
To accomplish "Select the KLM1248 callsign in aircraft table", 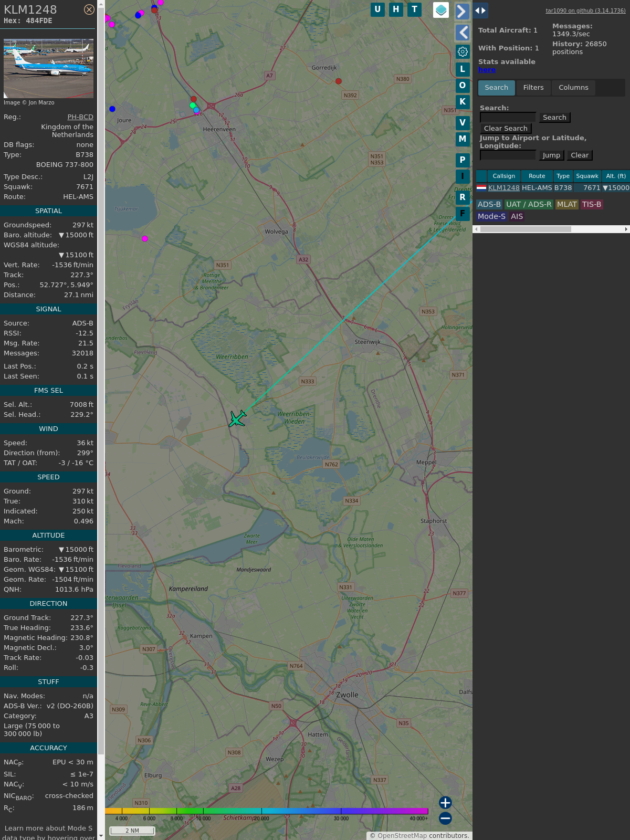I will (x=504, y=188).
